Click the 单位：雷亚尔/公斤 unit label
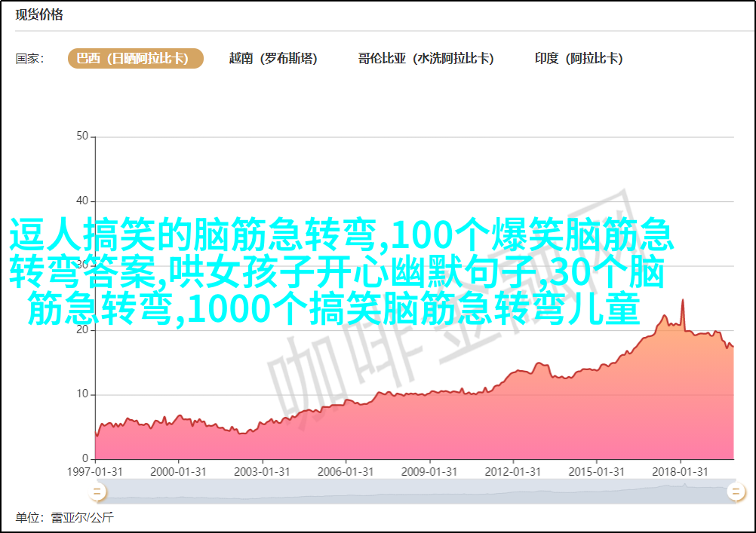 click(x=64, y=518)
